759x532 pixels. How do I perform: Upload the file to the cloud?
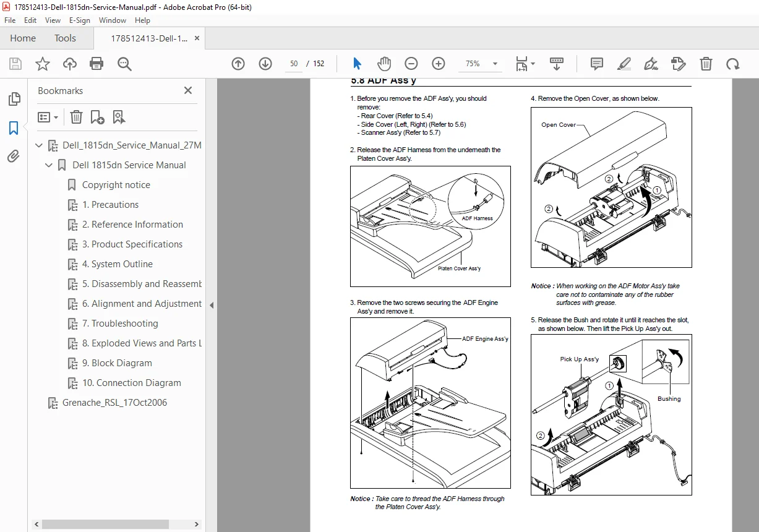point(70,64)
